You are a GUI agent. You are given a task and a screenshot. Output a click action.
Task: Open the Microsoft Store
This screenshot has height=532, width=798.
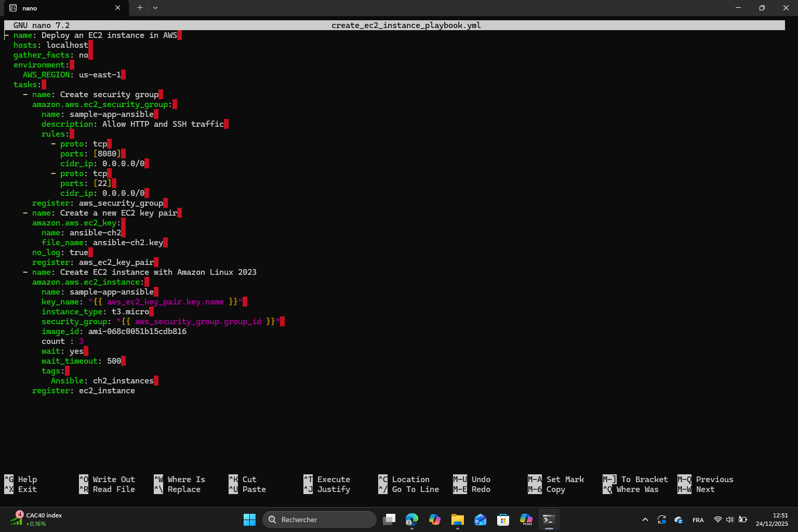[503, 519]
